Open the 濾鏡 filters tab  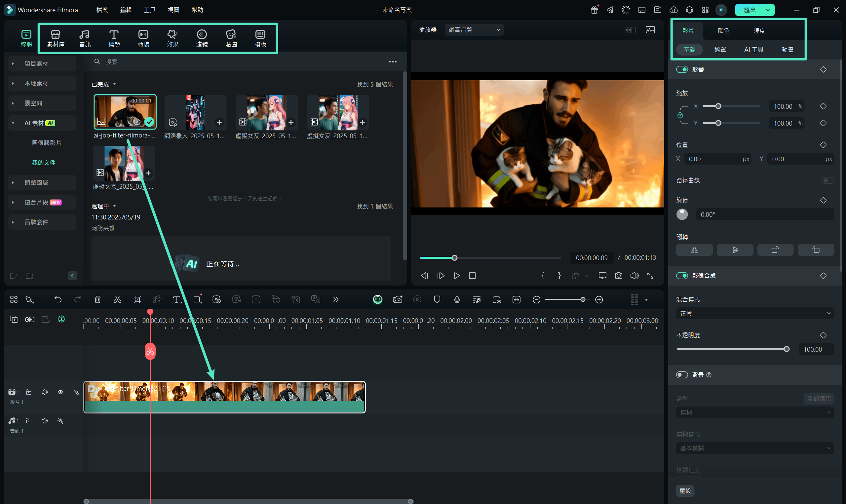pyautogui.click(x=202, y=38)
